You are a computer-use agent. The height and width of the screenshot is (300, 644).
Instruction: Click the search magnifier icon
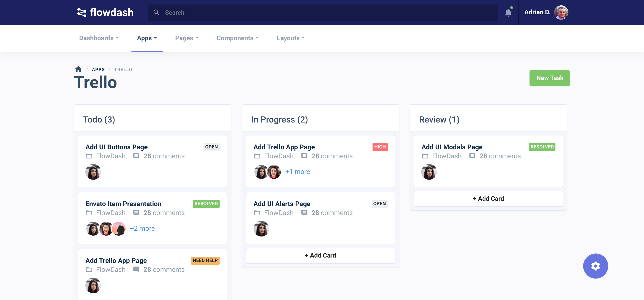[x=156, y=13]
